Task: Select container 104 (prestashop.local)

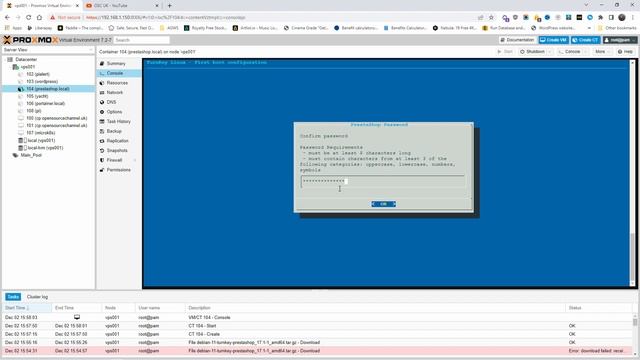Action: point(48,89)
